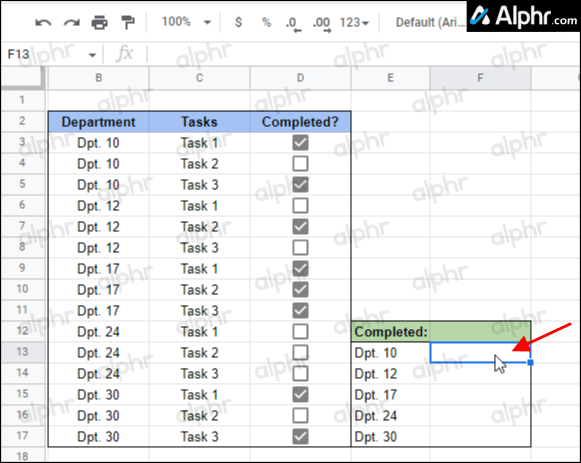Open the 100% zoom dropdown

pos(186,22)
